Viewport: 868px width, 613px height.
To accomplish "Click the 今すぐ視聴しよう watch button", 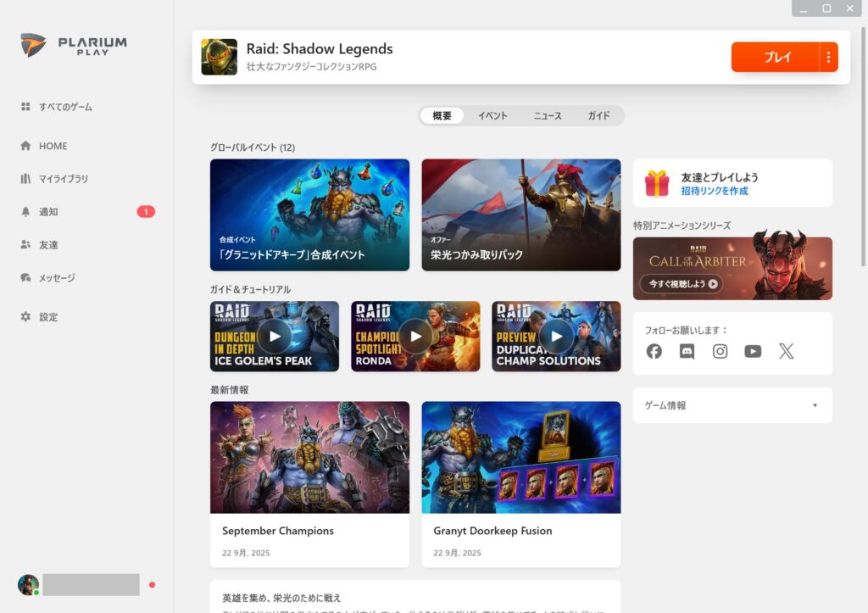I will click(x=682, y=284).
